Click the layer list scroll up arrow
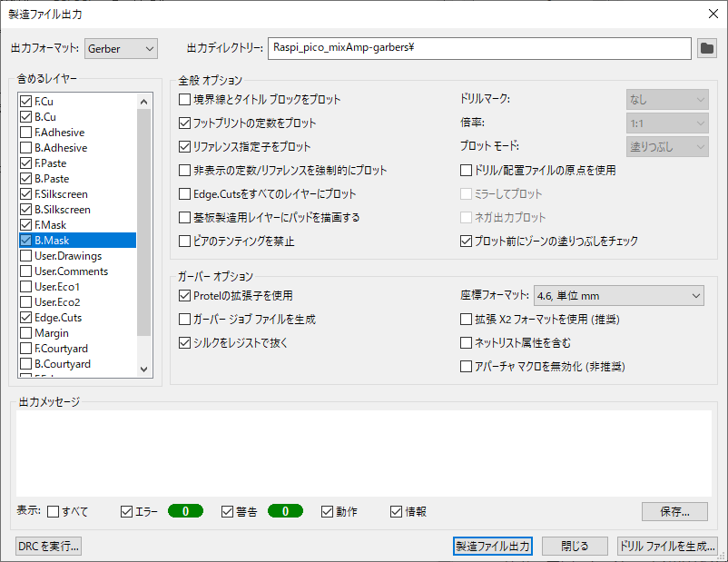The image size is (728, 562). point(144,102)
